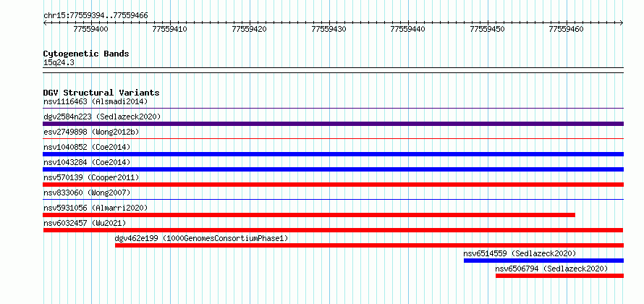The height and width of the screenshot is (304, 644).
Task: Select the thin red esv2749898 variant line
Action: pos(333,139)
